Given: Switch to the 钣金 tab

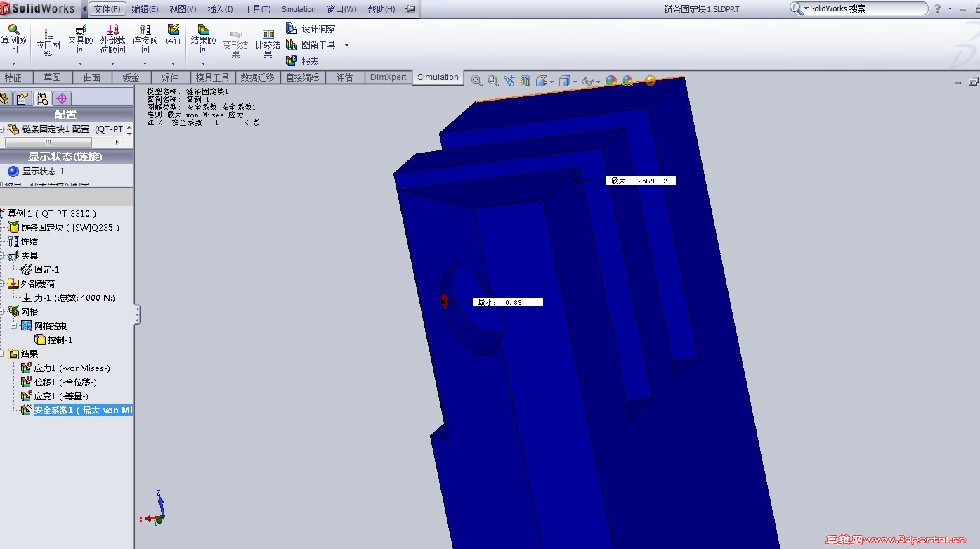Looking at the screenshot, I should 131,77.
